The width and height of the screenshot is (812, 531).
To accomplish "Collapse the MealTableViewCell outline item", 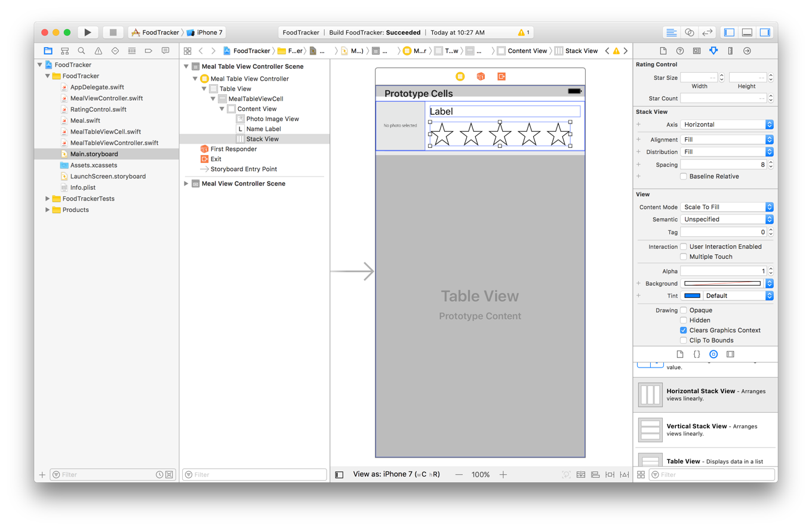I will pyautogui.click(x=213, y=99).
